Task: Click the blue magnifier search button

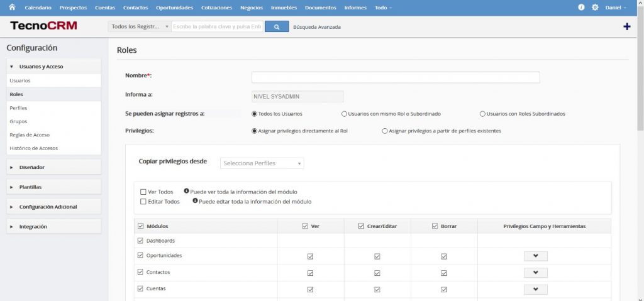Action: (x=277, y=27)
